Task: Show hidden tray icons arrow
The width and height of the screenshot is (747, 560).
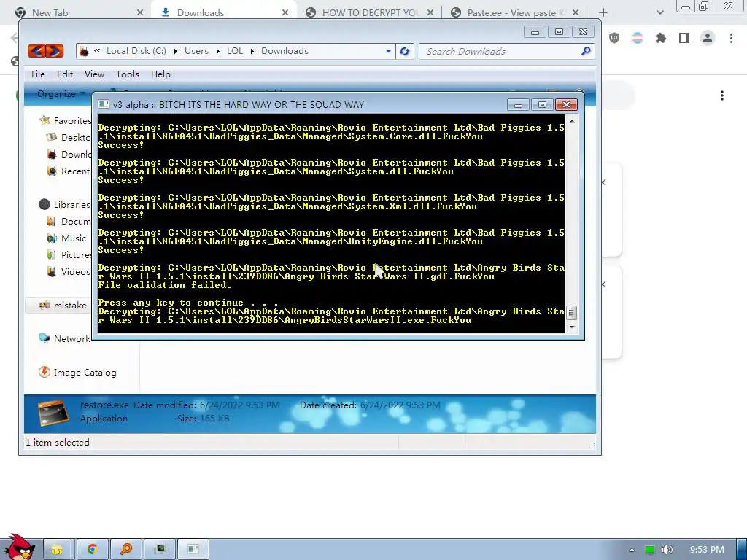Action: 632,550
